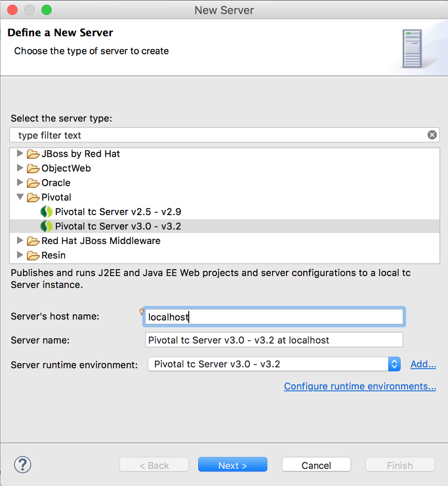Screen dimensions: 448x486
Task: Open Configure runtime environments link
Action: tap(360, 386)
